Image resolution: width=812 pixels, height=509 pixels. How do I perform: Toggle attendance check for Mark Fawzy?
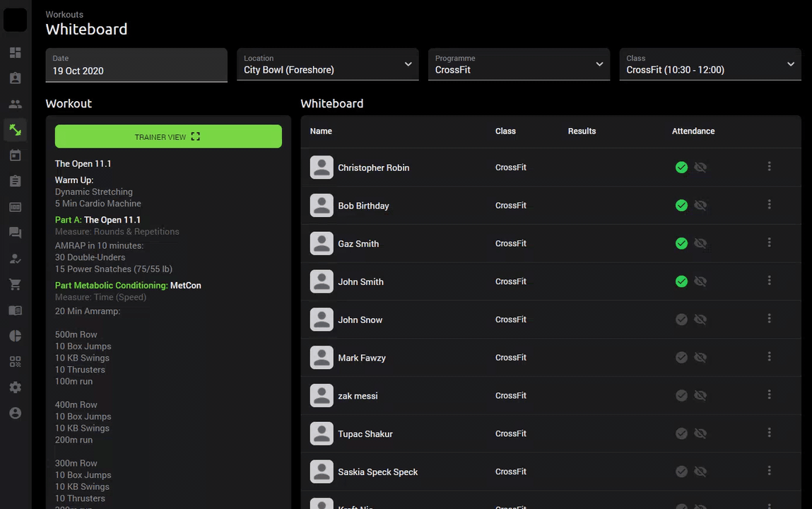(x=681, y=358)
